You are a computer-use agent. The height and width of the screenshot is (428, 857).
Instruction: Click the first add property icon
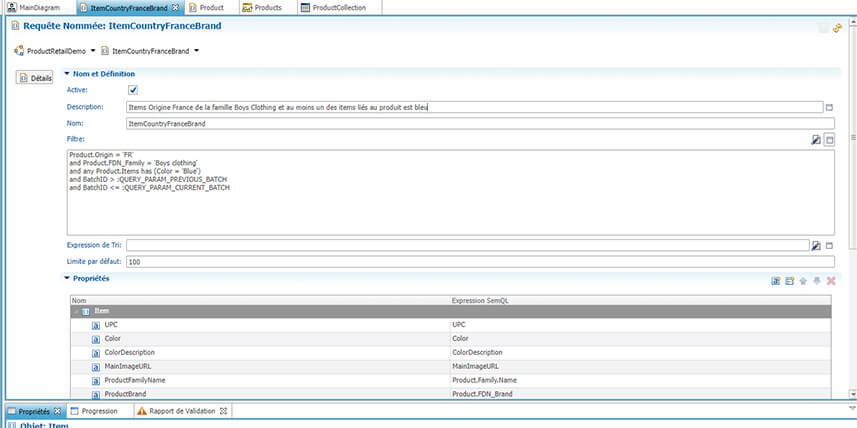point(775,281)
